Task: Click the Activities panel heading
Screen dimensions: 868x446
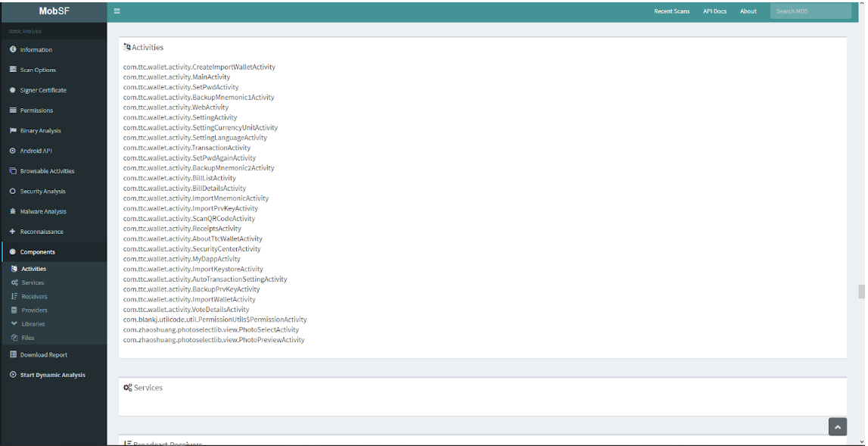Action: (x=143, y=47)
